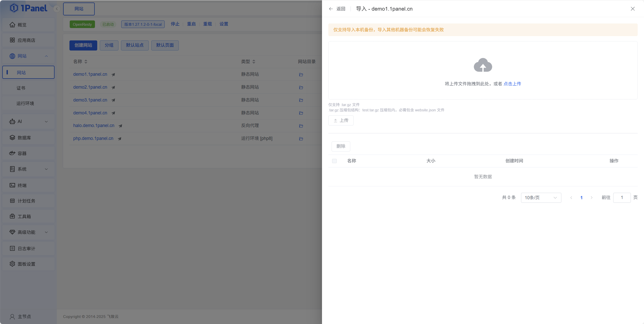Toggle the select-all checkbox in table header
644x324 pixels.
click(x=334, y=161)
